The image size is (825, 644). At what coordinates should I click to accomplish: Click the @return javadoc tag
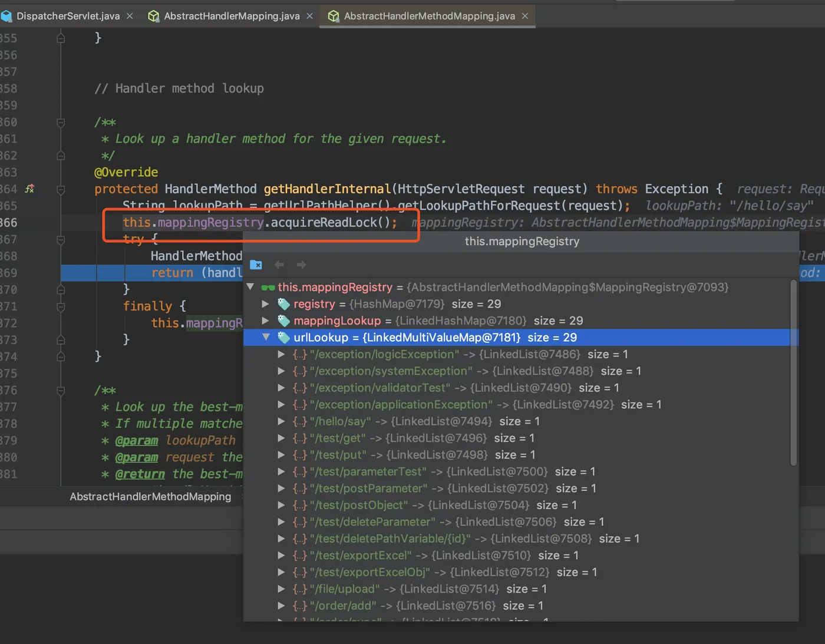click(x=140, y=474)
